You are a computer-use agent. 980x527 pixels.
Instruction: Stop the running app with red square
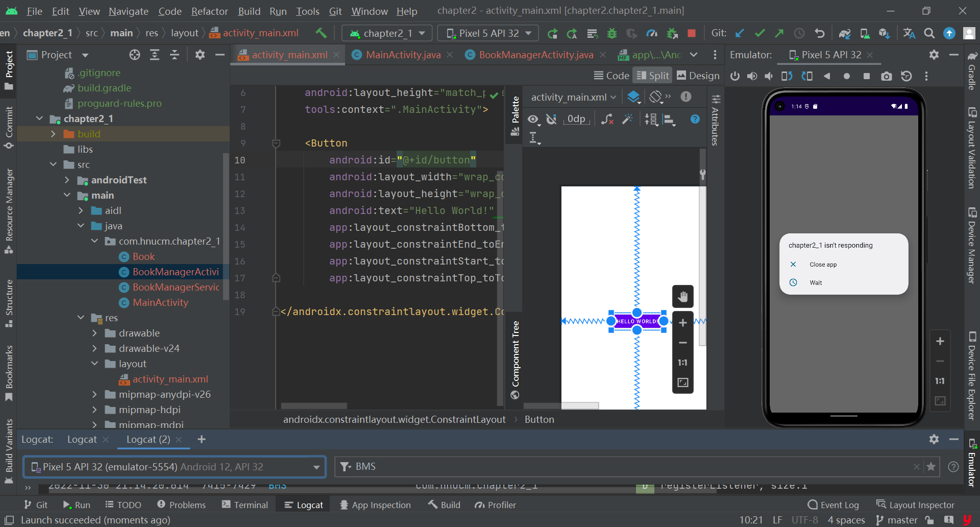coord(692,33)
